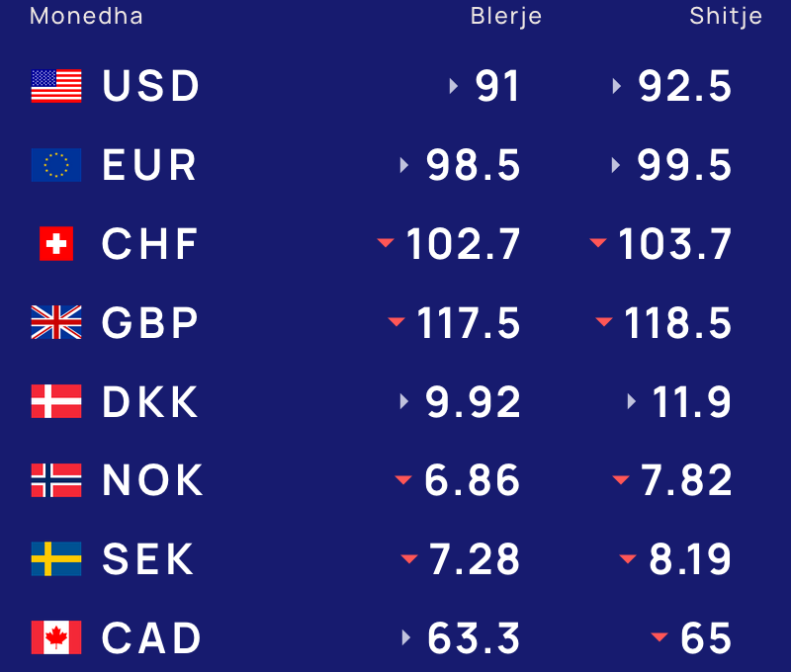This screenshot has width=791, height=672.
Task: Click the Shitje column header
Action: point(726,16)
